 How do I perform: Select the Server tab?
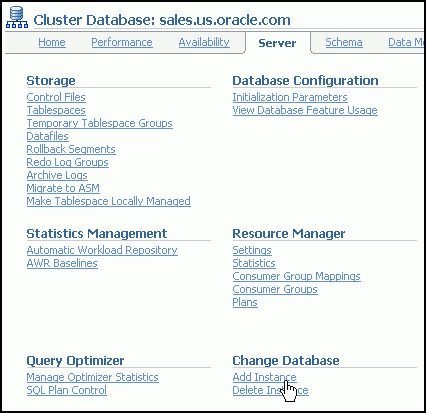277,43
